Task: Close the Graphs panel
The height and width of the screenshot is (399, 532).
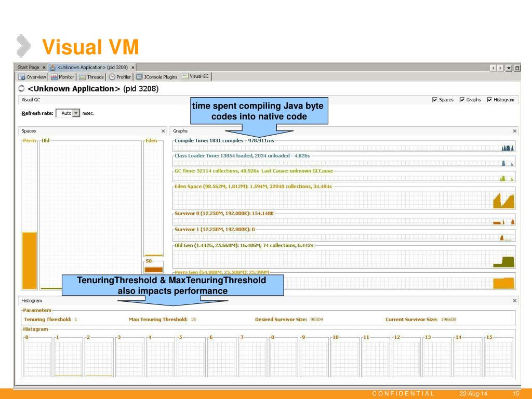Action: pos(515,131)
